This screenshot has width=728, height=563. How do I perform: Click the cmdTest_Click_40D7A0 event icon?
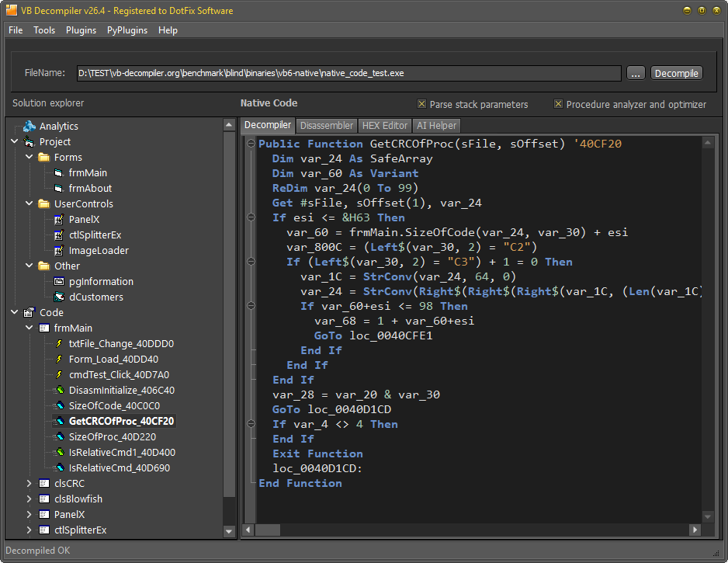click(59, 374)
